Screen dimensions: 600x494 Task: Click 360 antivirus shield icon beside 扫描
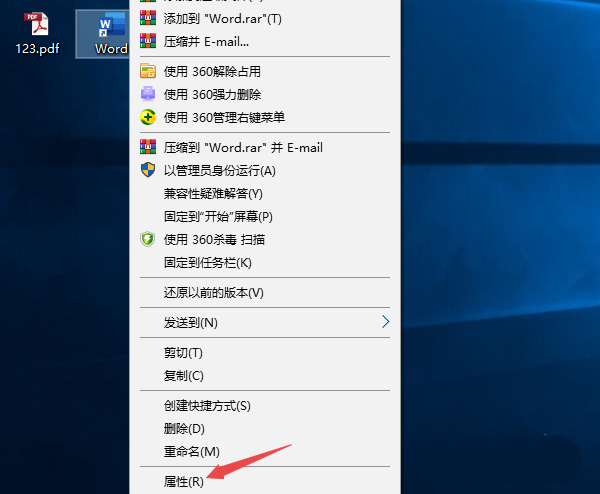tap(148, 239)
